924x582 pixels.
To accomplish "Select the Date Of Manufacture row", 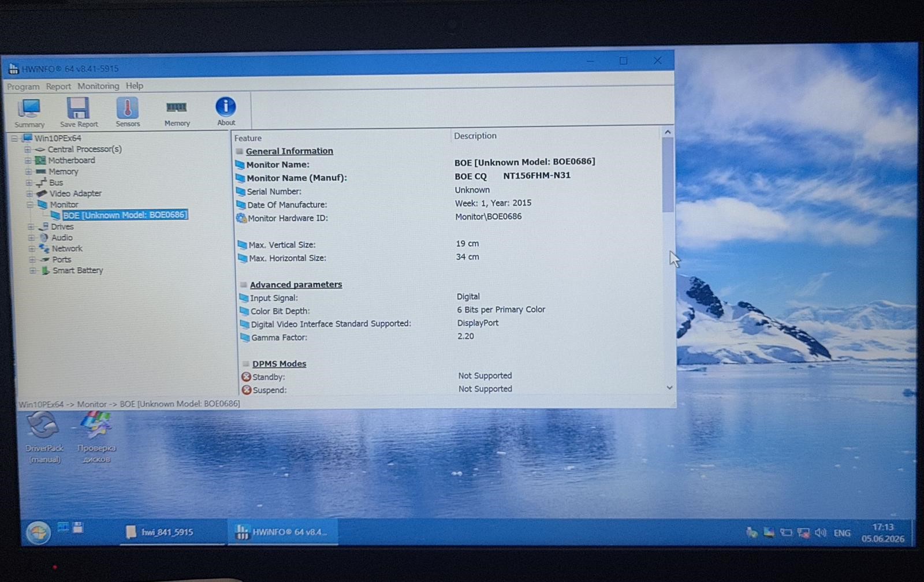I will (448, 204).
